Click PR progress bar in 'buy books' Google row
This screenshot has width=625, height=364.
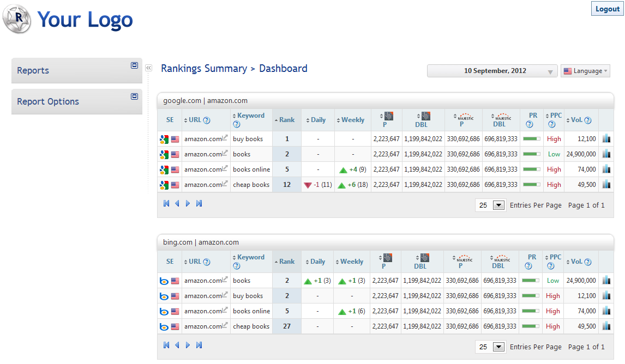531,139
